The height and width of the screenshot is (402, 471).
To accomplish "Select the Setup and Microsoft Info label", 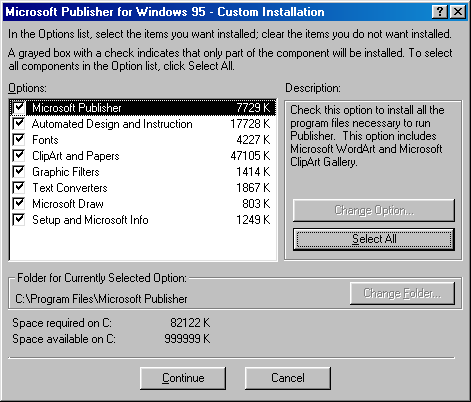I will [90, 220].
